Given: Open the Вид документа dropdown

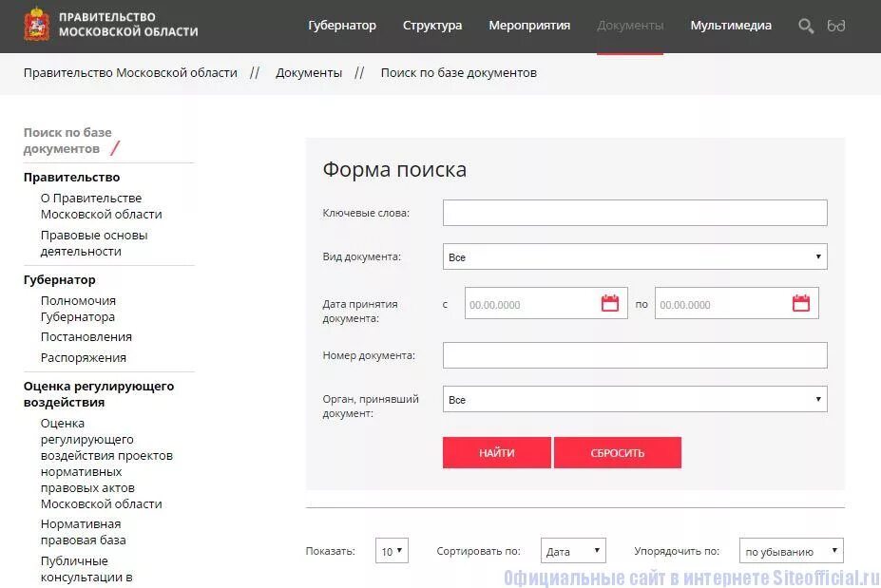Looking at the screenshot, I should click(x=634, y=256).
